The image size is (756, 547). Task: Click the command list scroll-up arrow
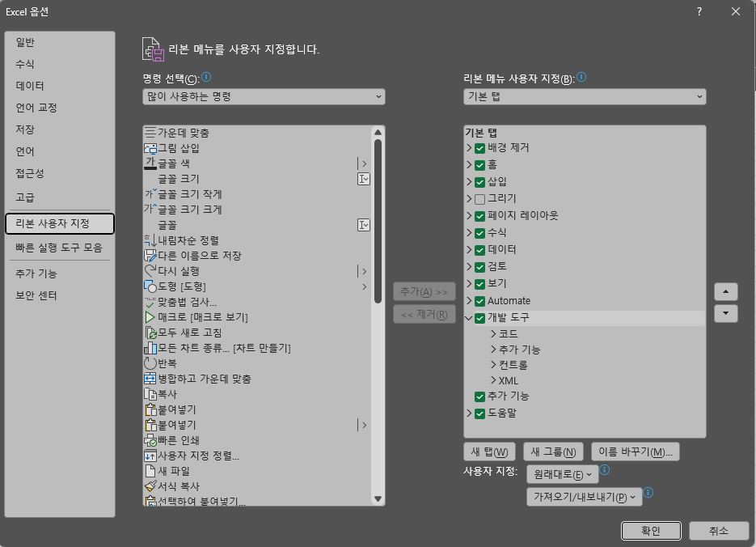coord(378,132)
